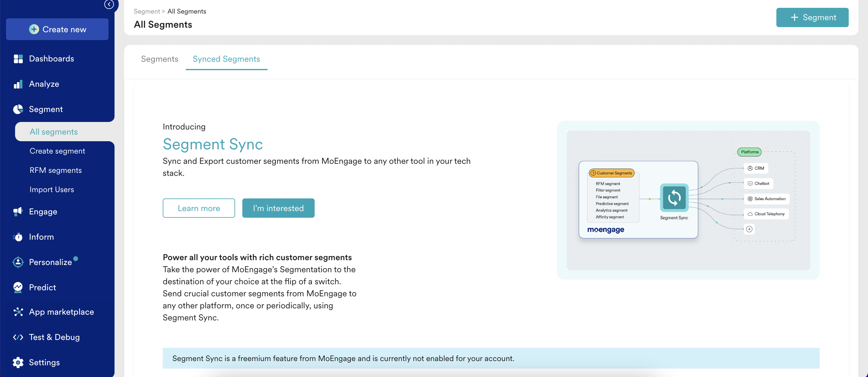Select the Inform megaphone icon
Screen dimensions: 868x377
tap(18, 237)
